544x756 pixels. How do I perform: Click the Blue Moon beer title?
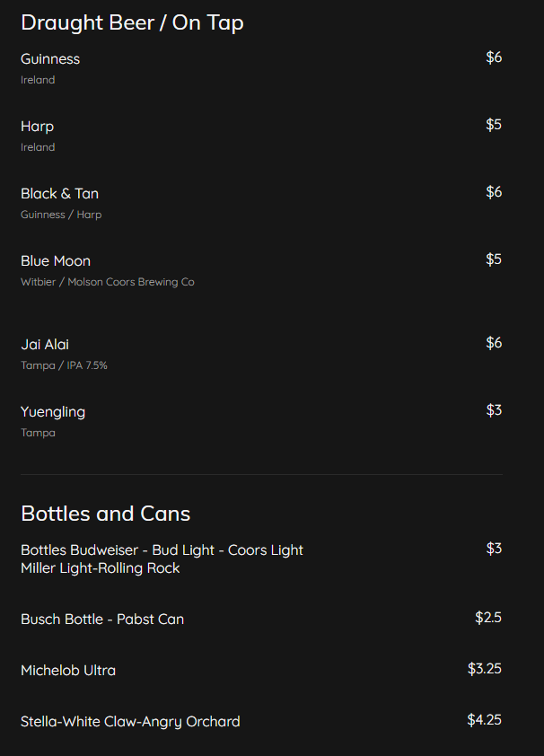pos(56,261)
